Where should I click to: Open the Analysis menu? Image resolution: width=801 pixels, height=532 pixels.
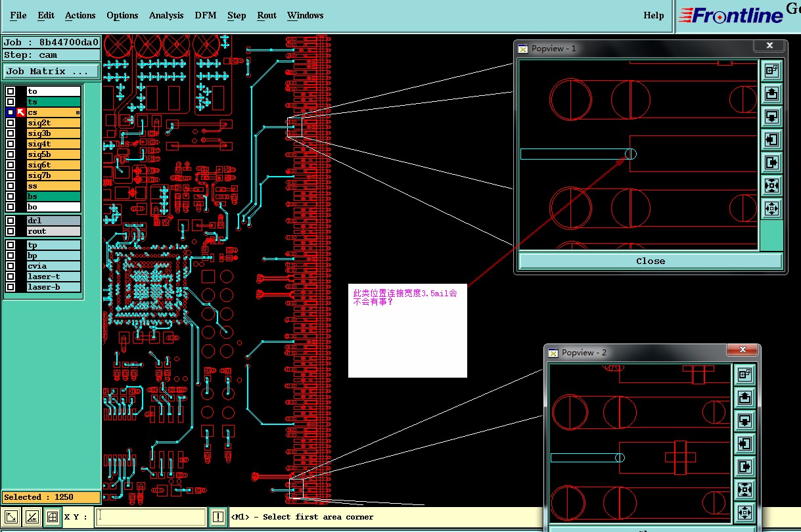coord(166,15)
